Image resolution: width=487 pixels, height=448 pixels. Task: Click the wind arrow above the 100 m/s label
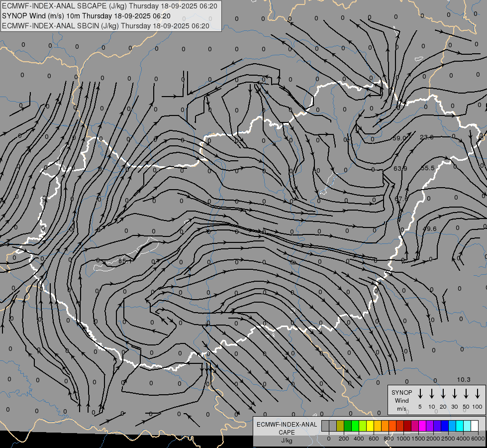478,394
